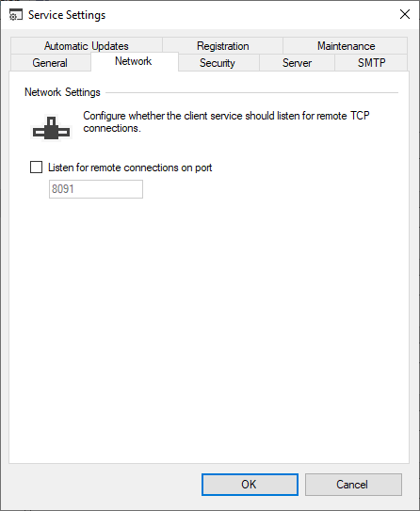Click the Service Settings title bar icon
Screen dimensions: 420x511
(16, 15)
